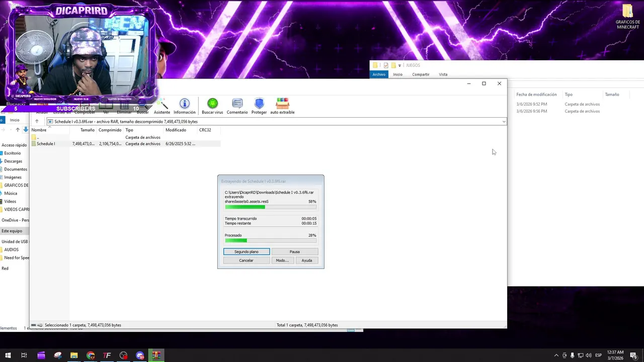Open Videos in navigation pane
The width and height of the screenshot is (644, 362).
[x=10, y=202]
